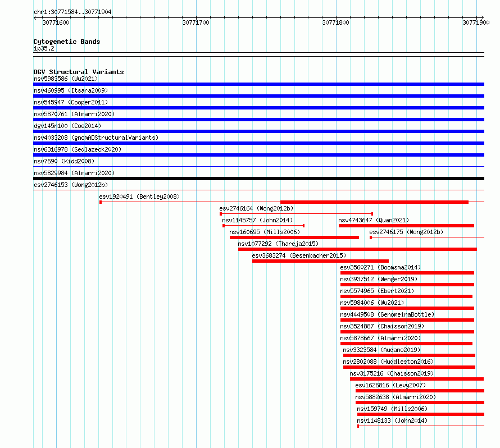The height and width of the screenshot is (448, 500).
Task: Select the nsv1145757 (John2014) label
Action: [x=257, y=220]
